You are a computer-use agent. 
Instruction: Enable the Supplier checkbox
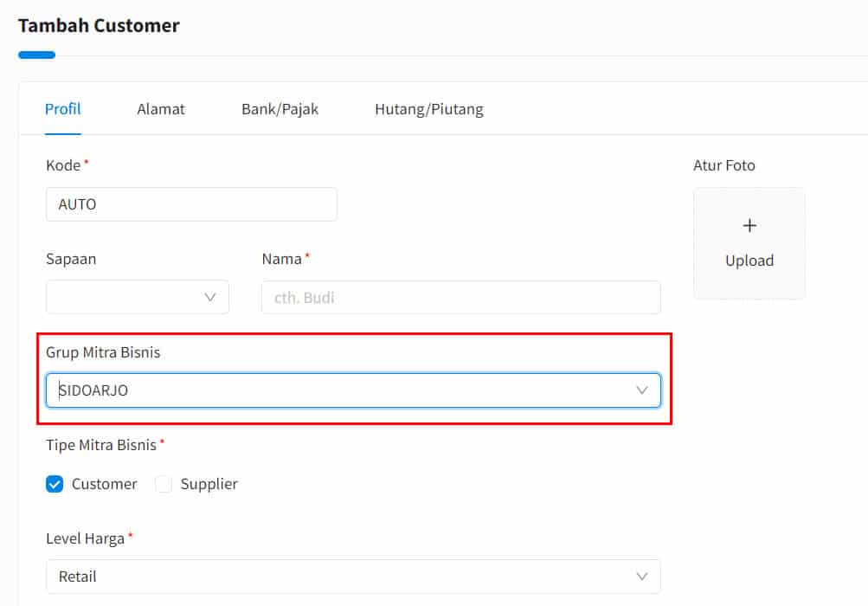pyautogui.click(x=164, y=484)
